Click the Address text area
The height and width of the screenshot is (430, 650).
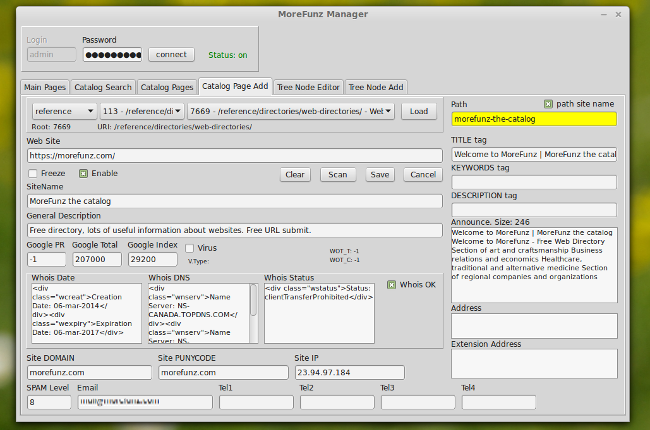pos(534,326)
